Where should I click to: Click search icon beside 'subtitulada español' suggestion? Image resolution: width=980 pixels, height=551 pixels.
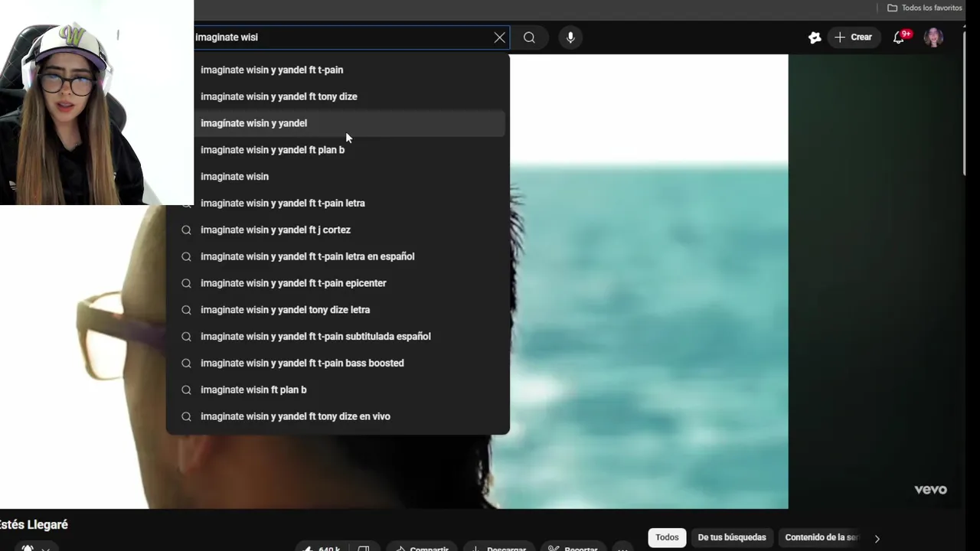click(x=186, y=337)
